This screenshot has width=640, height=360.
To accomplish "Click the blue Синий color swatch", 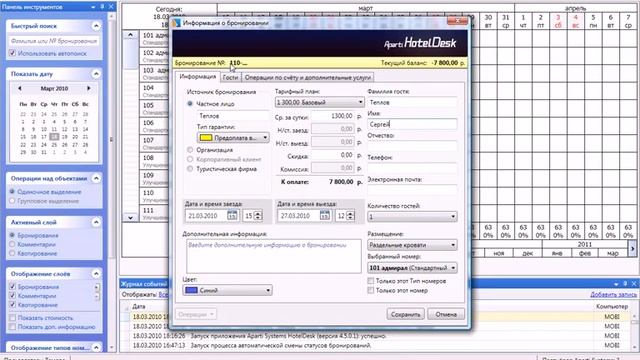I will 191,290.
